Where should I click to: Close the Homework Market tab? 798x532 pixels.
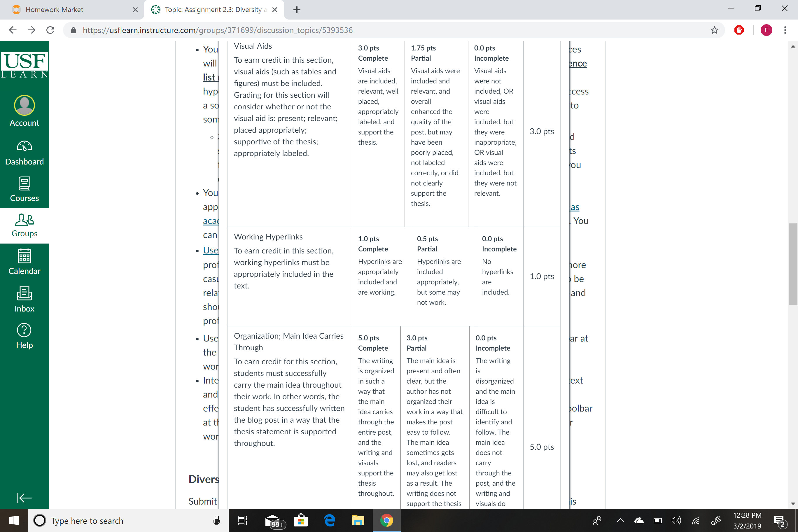[135, 10]
